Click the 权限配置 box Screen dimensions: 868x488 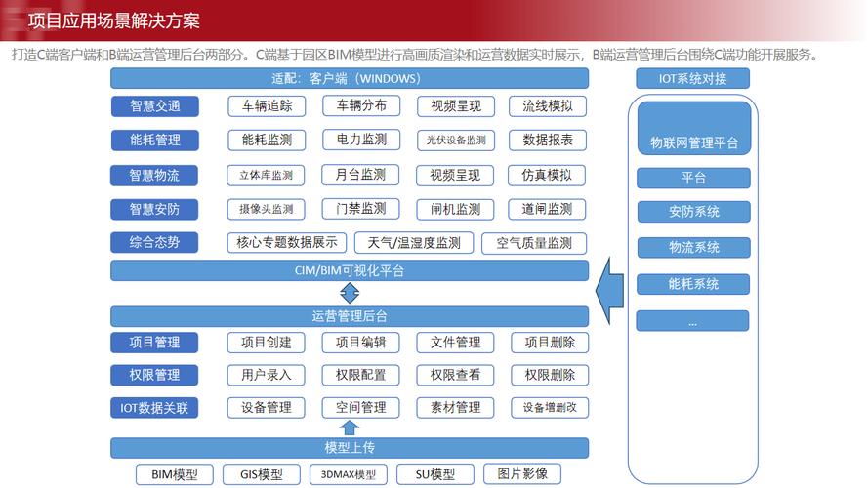361,375
